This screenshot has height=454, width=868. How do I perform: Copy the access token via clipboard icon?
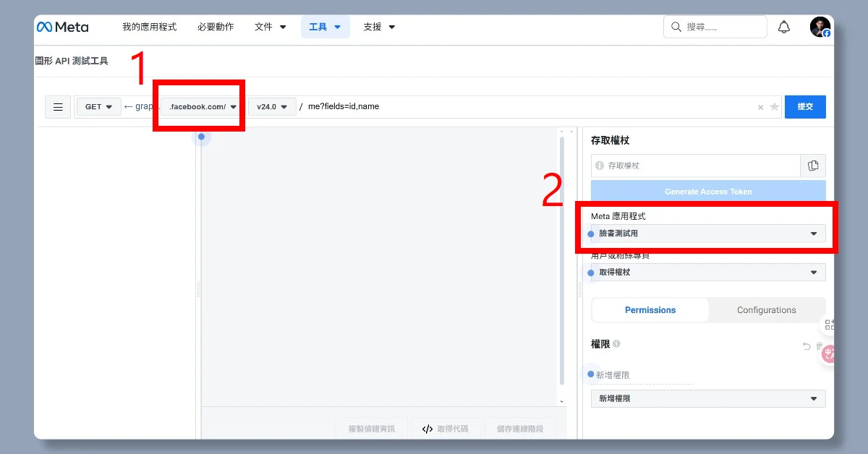(813, 166)
